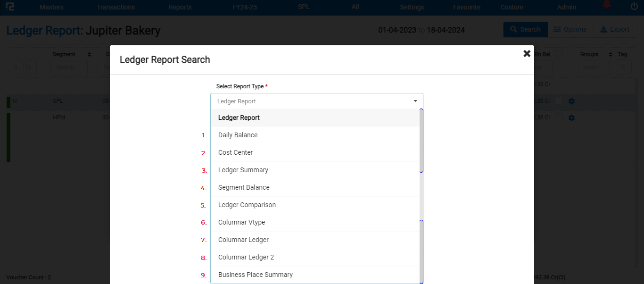Collapse the Select Report Type dropdown
This screenshot has height=284, width=644.
(415, 101)
